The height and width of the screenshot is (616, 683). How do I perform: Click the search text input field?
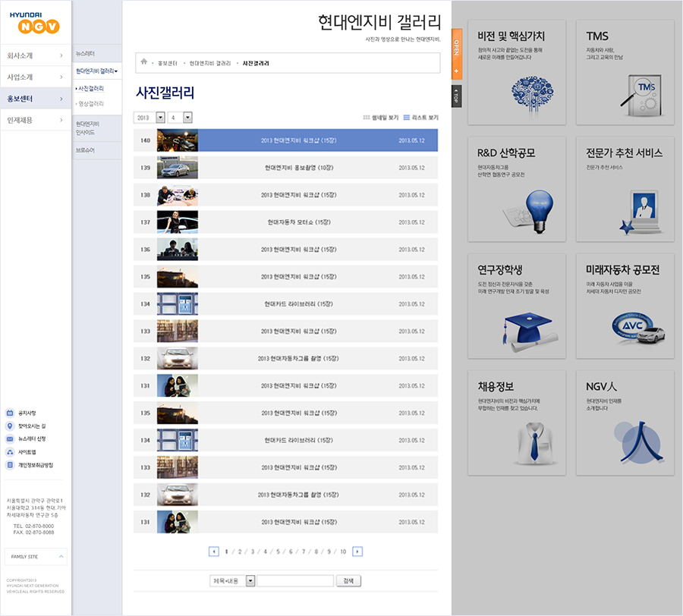pos(295,581)
